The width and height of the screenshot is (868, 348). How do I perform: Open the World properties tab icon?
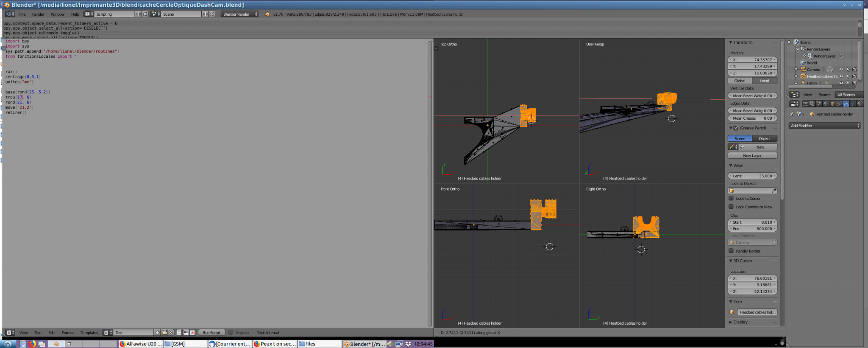[826, 104]
